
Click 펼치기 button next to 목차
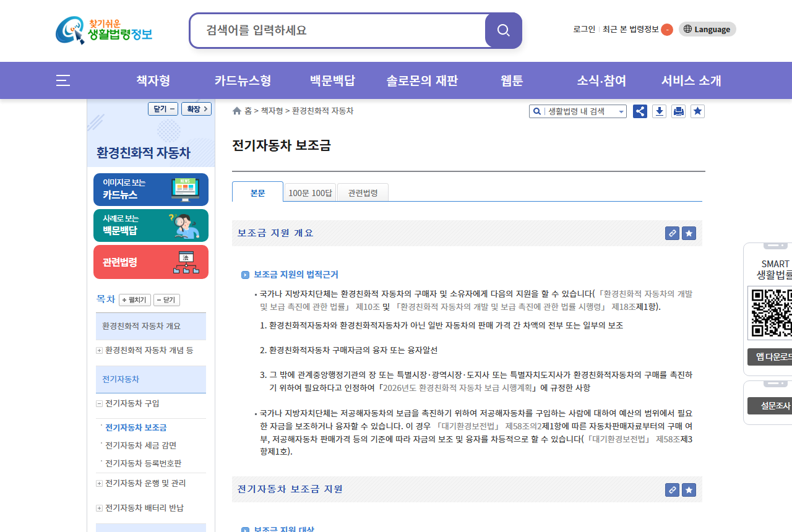pyautogui.click(x=135, y=300)
